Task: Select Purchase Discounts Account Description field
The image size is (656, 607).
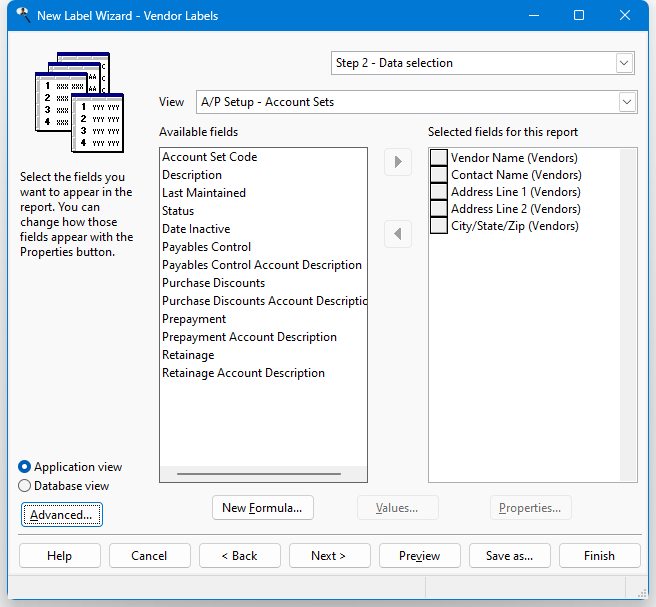Action: point(264,301)
